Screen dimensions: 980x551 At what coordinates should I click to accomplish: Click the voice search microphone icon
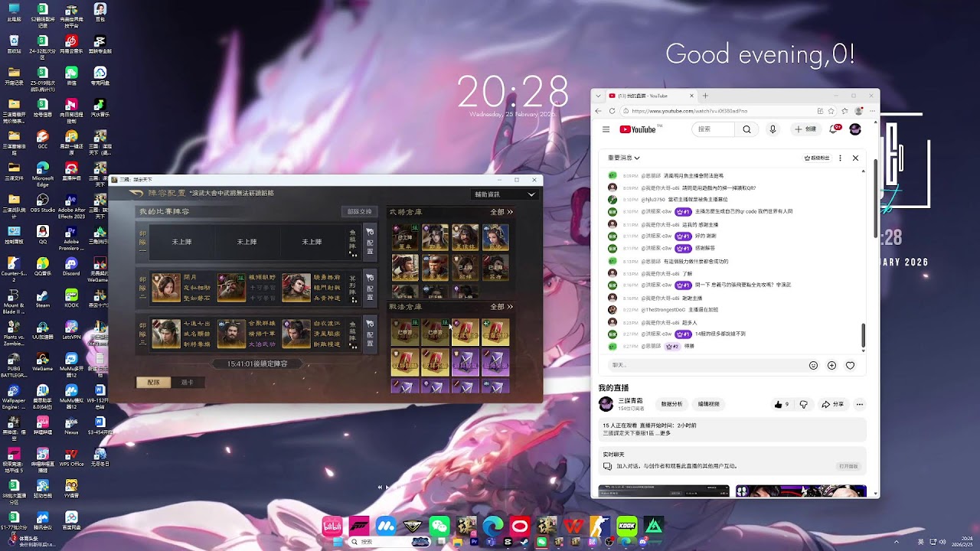(773, 129)
